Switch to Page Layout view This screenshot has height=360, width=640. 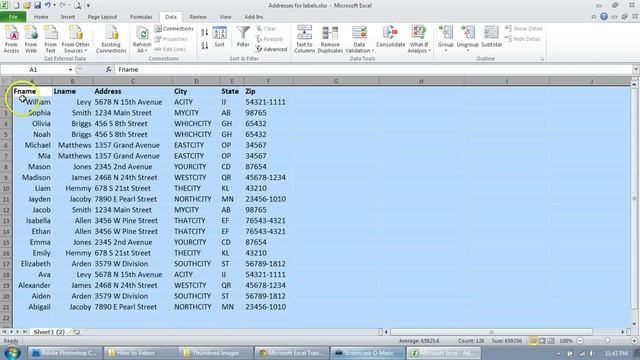542,341
